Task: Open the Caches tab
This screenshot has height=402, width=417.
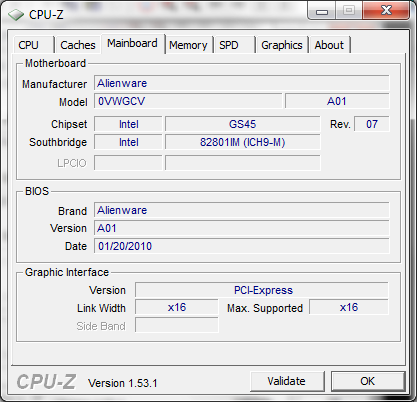Action: point(78,45)
